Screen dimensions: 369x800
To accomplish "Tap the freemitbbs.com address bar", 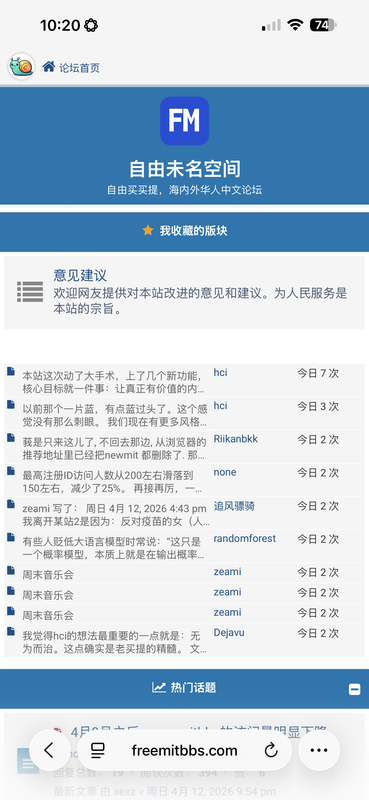I will [x=184, y=751].
